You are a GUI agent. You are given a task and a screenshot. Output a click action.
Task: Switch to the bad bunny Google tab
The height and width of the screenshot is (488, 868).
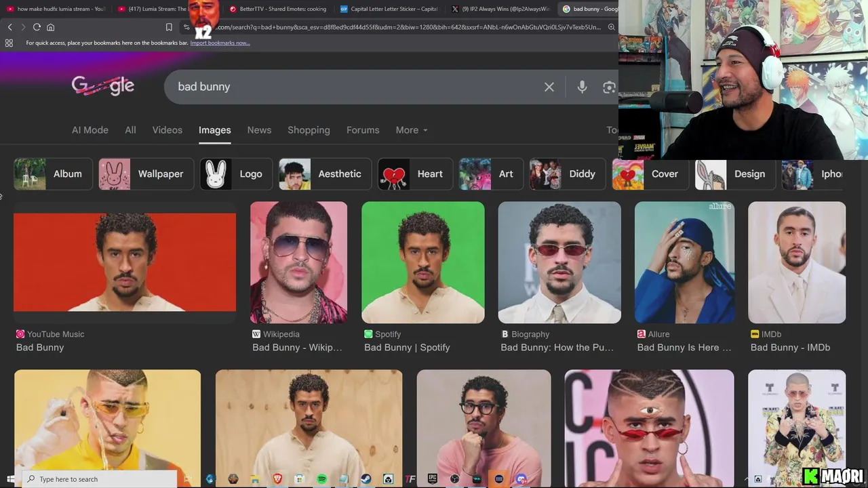[x=587, y=9]
